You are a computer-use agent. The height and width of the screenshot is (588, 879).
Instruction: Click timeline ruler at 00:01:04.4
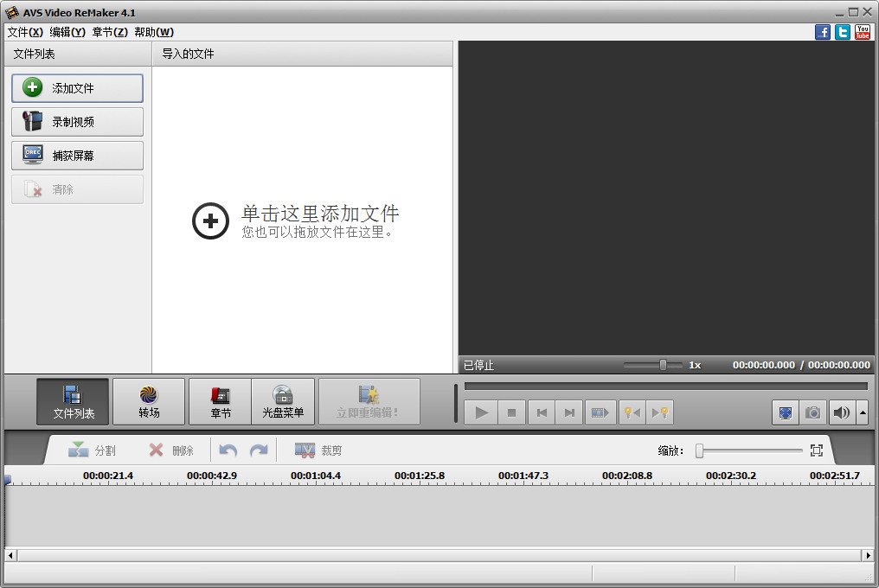(316, 476)
